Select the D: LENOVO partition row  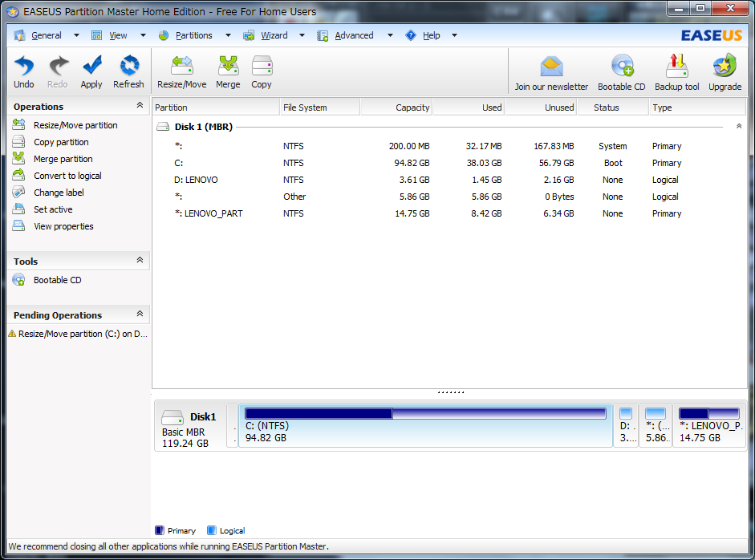pos(197,180)
